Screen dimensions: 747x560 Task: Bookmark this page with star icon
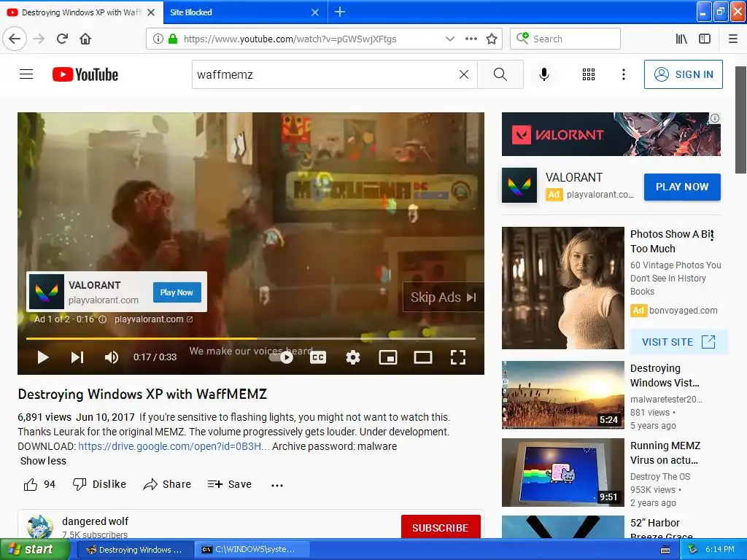[492, 39]
